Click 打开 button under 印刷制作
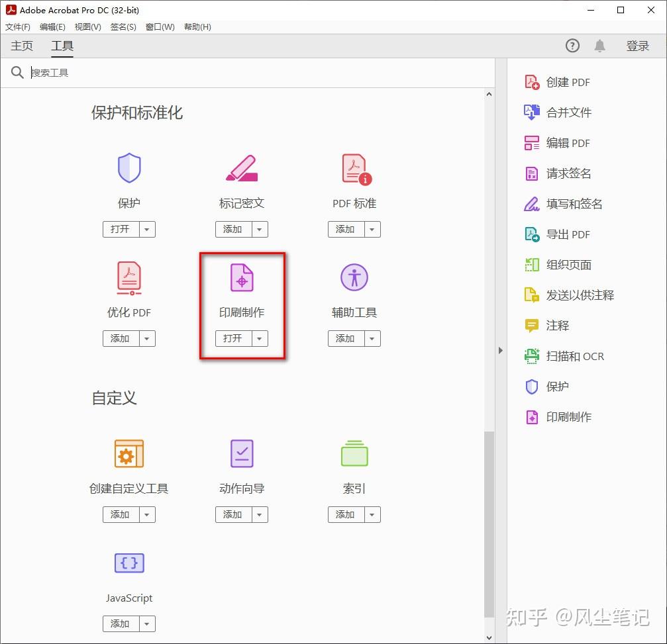Screen dimensions: 667x644 click(x=234, y=339)
